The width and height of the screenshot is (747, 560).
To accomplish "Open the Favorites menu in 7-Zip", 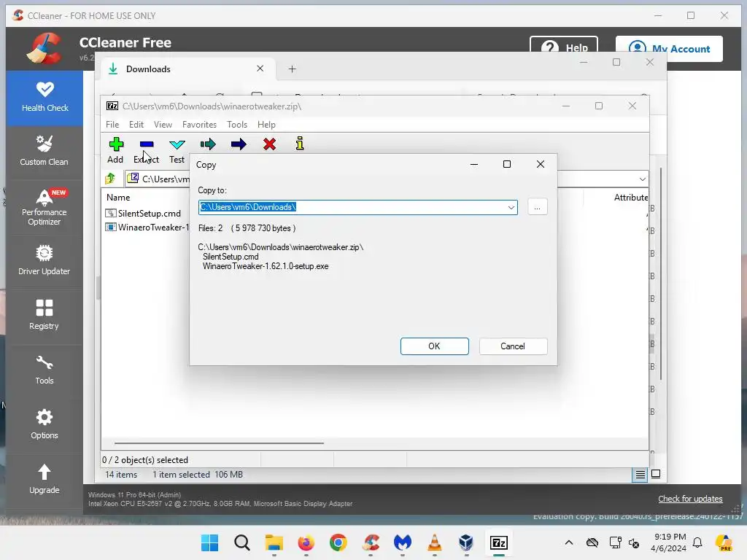I will coord(200,124).
